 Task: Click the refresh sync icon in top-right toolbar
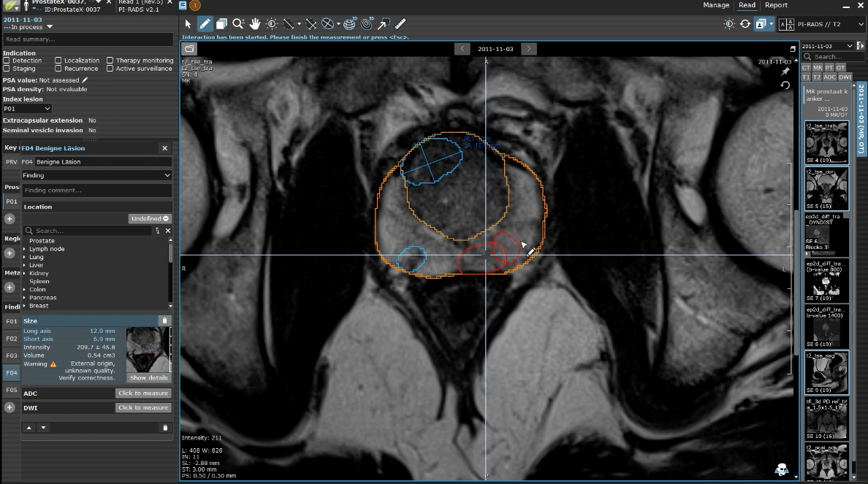[745, 24]
